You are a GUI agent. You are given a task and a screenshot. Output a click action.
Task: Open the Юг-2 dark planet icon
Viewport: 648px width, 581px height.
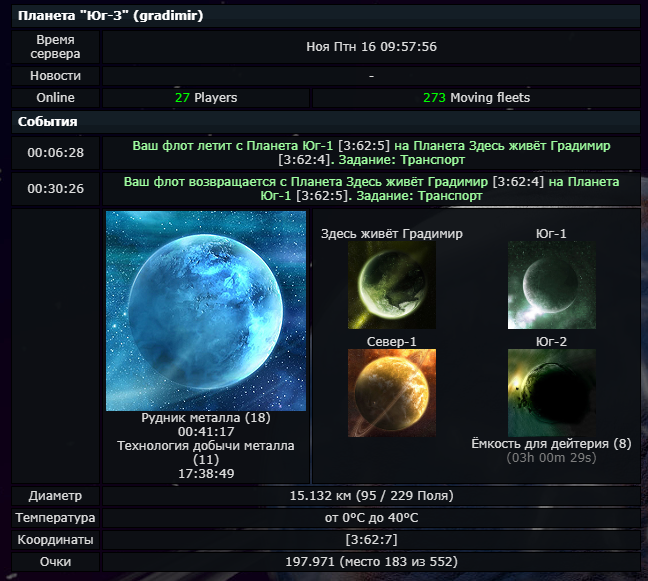[551, 393]
